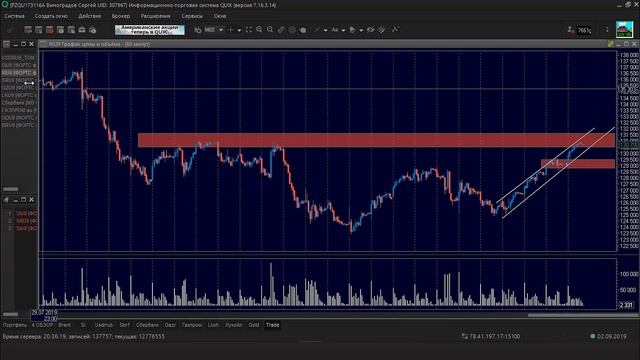Click the first table window icon in main toolbar

[28, 30]
